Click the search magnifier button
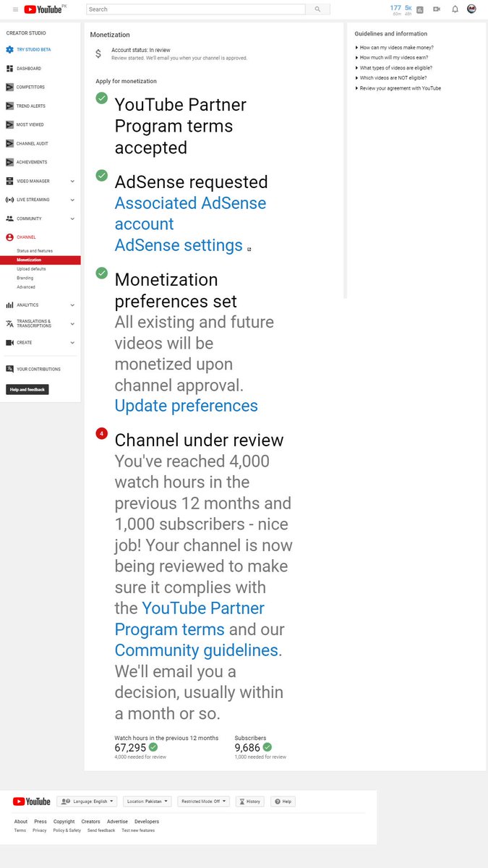Viewport: 488px width, 868px height. tap(317, 9)
